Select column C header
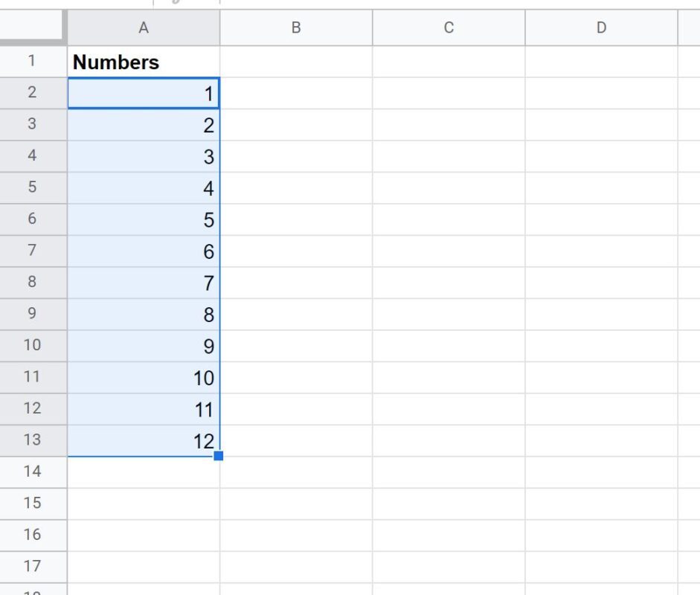Screen dimensions: 700x595 click(x=449, y=28)
